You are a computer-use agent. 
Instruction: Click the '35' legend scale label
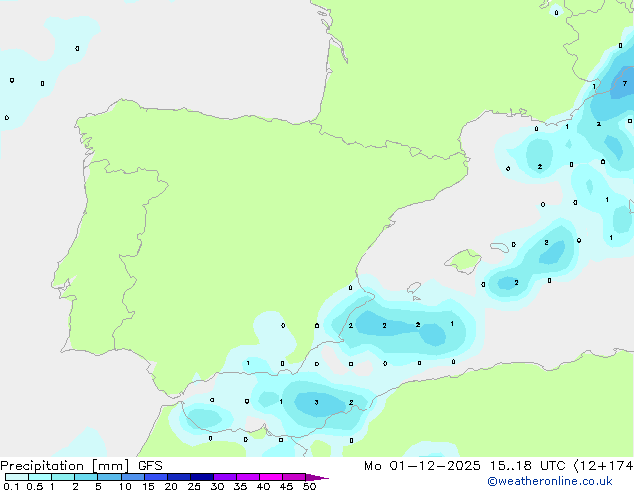[240, 486]
